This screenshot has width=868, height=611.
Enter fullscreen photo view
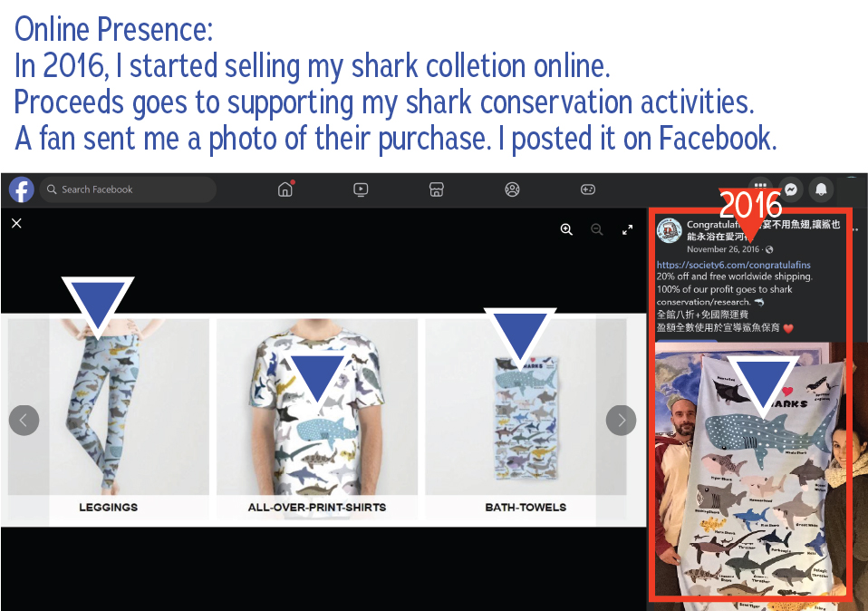(627, 229)
